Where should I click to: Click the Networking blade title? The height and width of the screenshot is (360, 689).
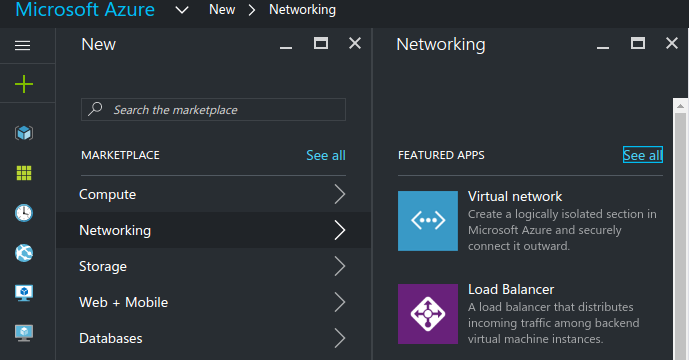[x=441, y=45]
